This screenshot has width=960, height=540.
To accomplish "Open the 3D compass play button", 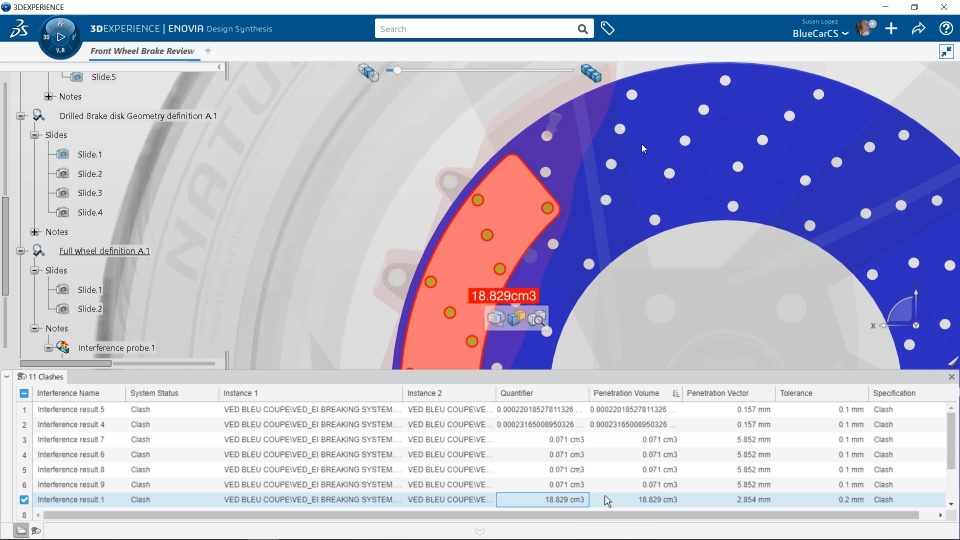I will [x=60, y=37].
